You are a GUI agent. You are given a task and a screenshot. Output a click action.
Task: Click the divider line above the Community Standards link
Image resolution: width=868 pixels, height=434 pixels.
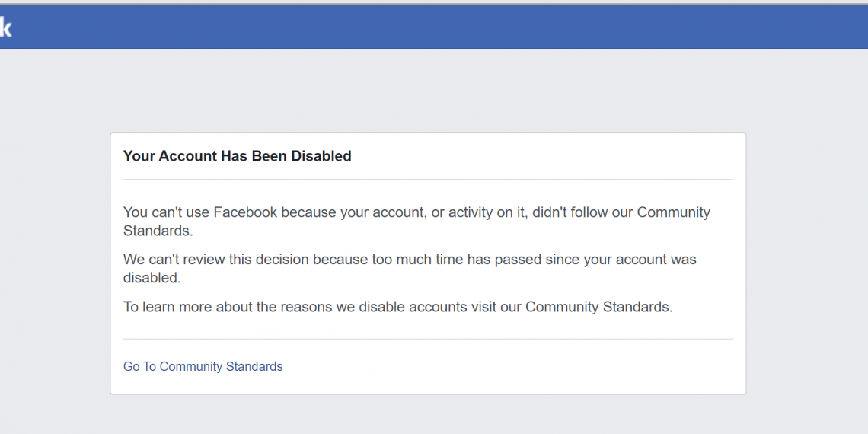[428, 339]
